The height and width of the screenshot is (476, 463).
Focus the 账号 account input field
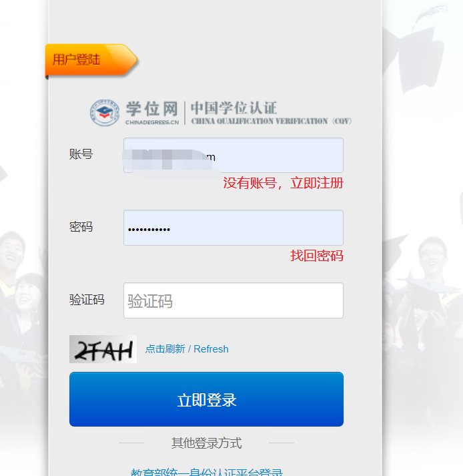pyautogui.click(x=234, y=155)
